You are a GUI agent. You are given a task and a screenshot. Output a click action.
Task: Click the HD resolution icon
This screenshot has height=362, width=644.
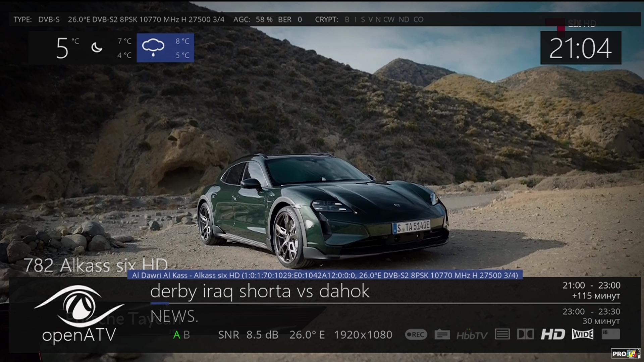[553, 334]
